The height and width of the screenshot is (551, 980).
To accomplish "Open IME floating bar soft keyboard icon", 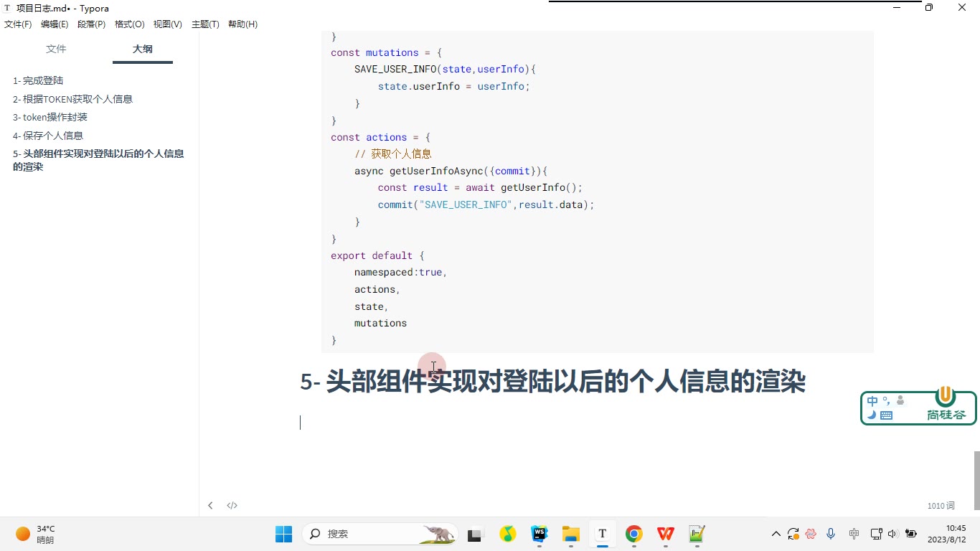I will [886, 415].
